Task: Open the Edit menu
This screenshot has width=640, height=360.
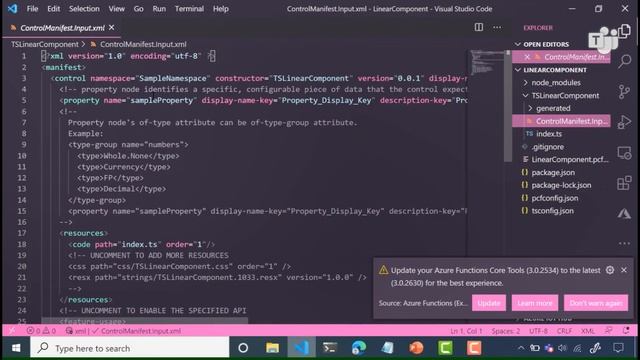Action: click(x=53, y=9)
